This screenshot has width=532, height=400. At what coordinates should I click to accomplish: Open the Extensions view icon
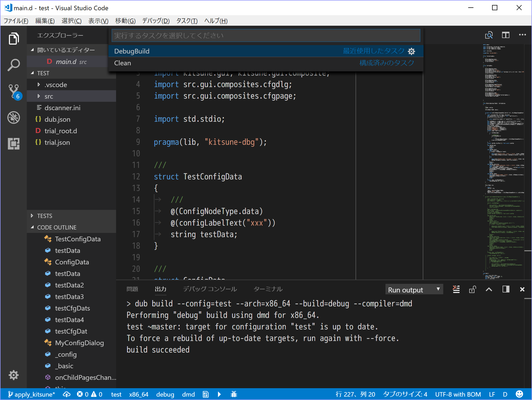pos(14,144)
